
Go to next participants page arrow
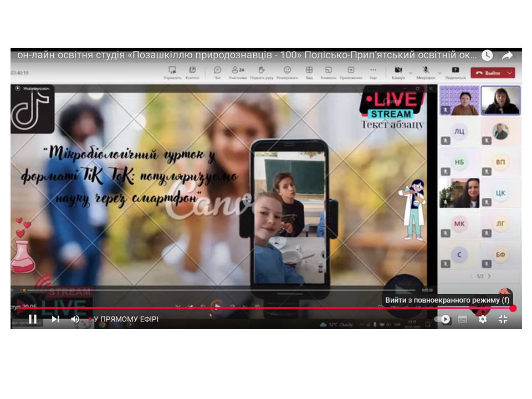[489, 276]
